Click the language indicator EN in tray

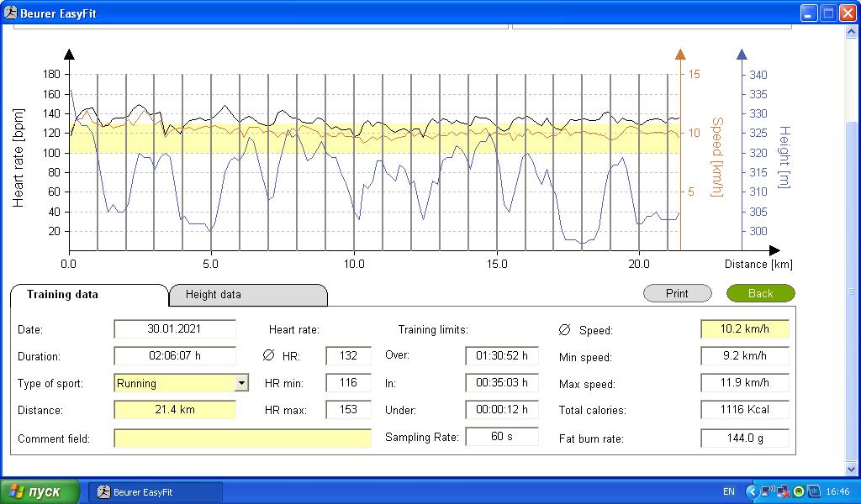[729, 491]
